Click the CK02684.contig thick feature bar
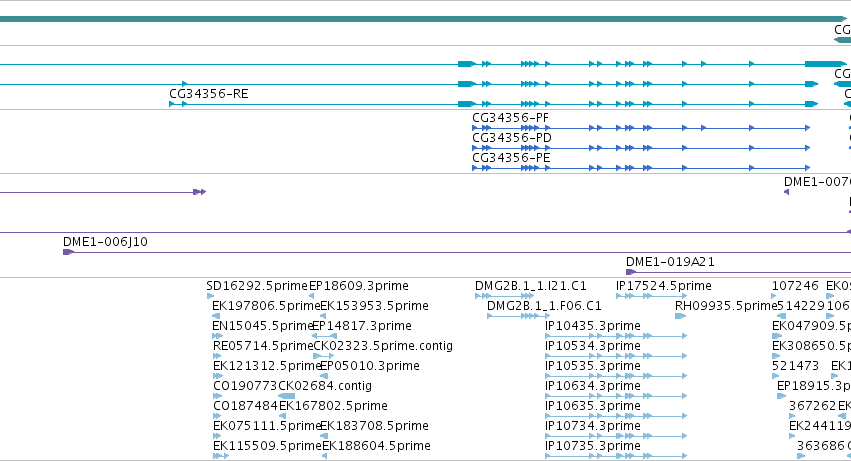This screenshot has height=461, width=851. [x=287, y=396]
